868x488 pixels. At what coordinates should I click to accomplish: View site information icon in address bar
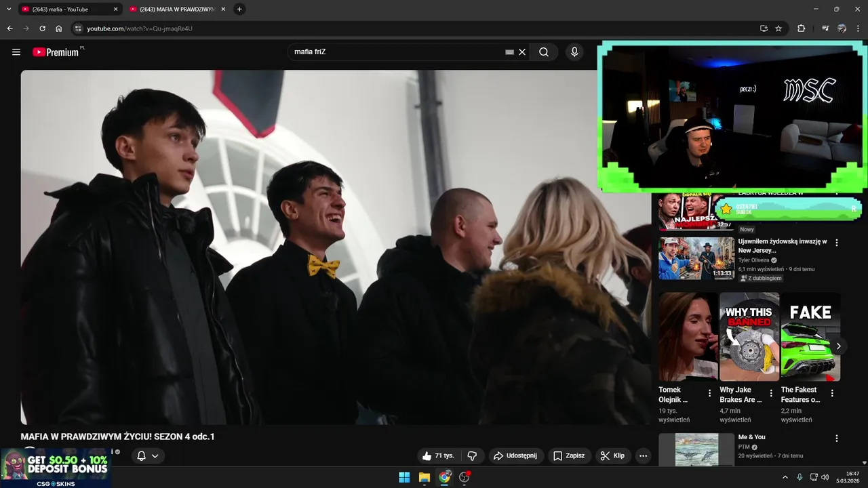[78, 28]
